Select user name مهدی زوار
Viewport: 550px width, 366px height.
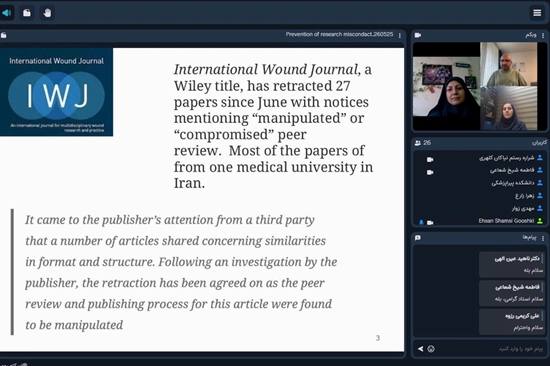tap(523, 208)
